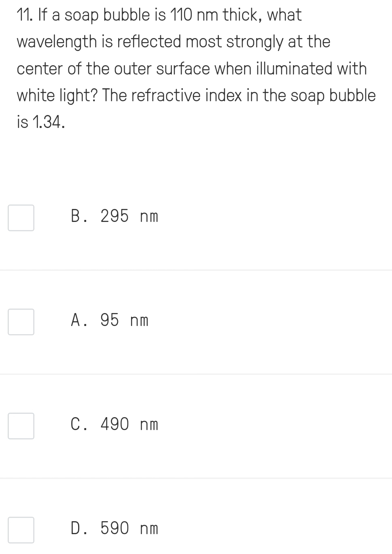Click the refractive index value "1.34"
Image resolution: width=392 pixels, height=554 pixels.
point(47,122)
